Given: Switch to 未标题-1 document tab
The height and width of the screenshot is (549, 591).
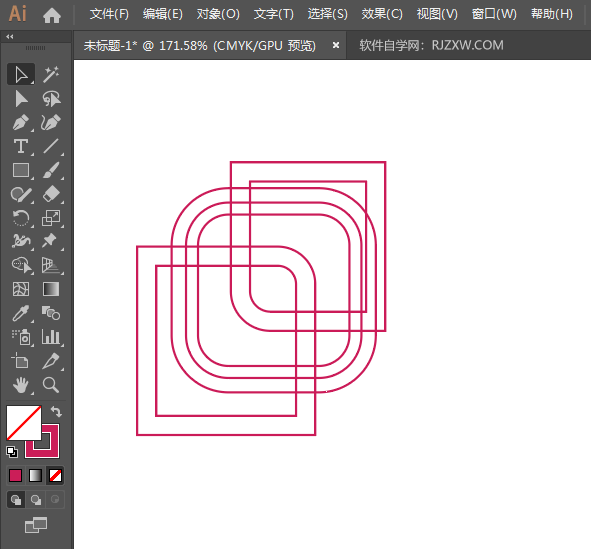Looking at the screenshot, I should (199, 46).
